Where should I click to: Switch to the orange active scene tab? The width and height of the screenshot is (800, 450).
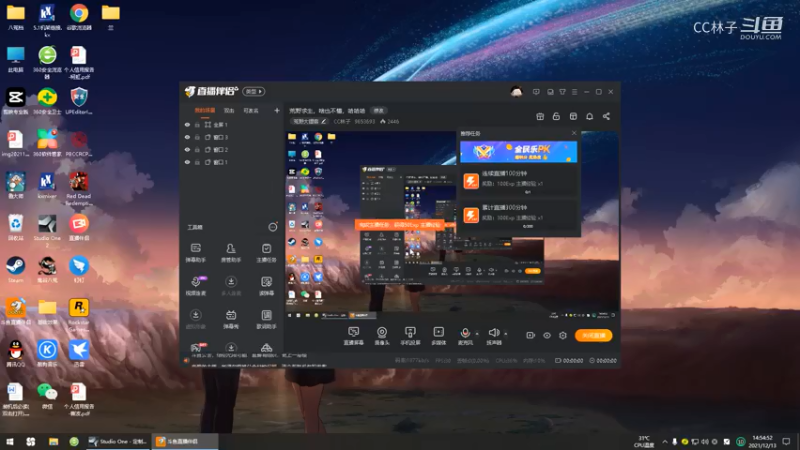point(205,110)
